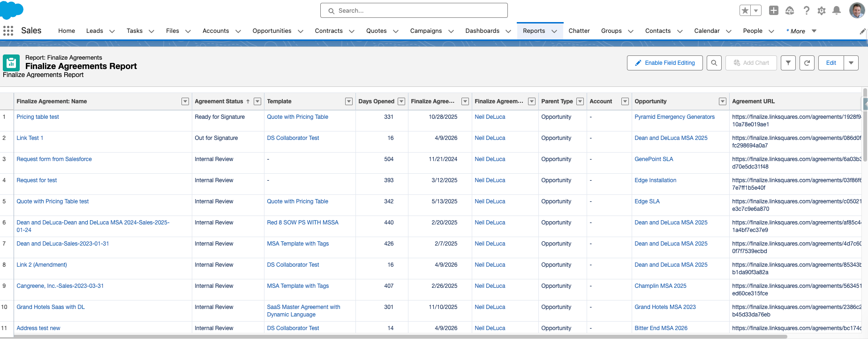Go to the Chatter tab
The height and width of the screenshot is (339, 868).
[579, 31]
